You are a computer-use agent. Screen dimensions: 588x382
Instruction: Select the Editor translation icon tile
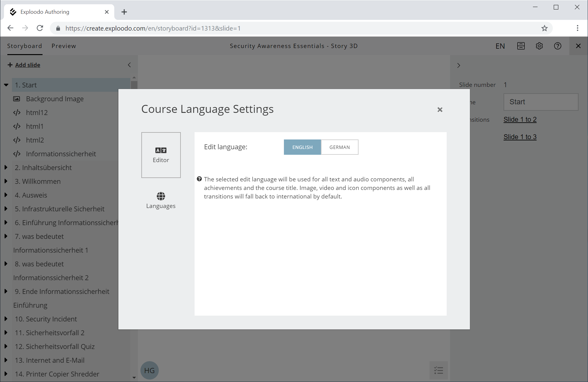pyautogui.click(x=161, y=155)
